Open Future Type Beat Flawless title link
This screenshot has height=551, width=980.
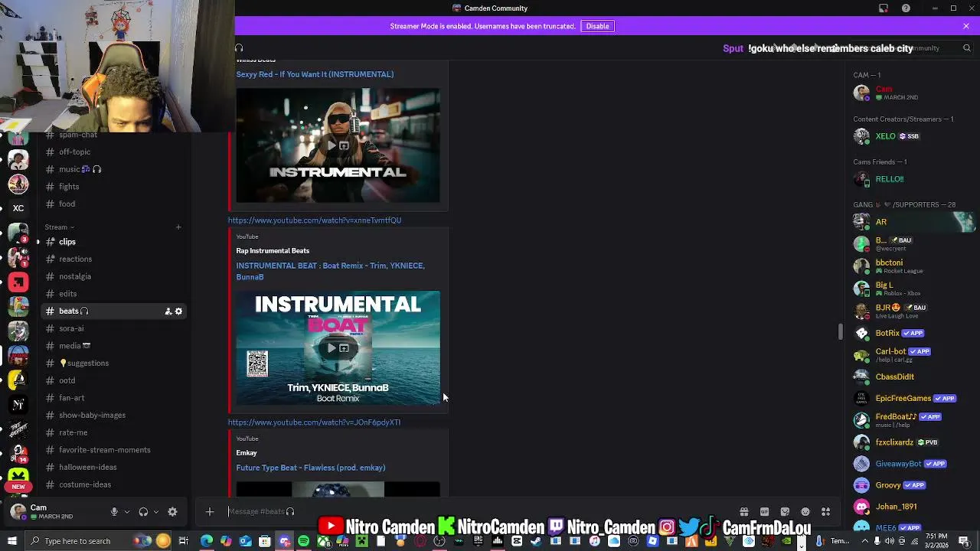coord(310,468)
